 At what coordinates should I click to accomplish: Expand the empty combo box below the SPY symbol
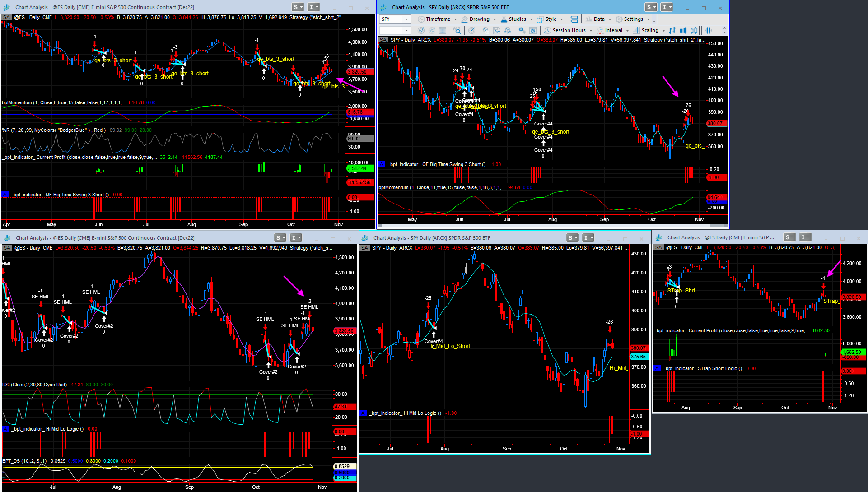(407, 30)
